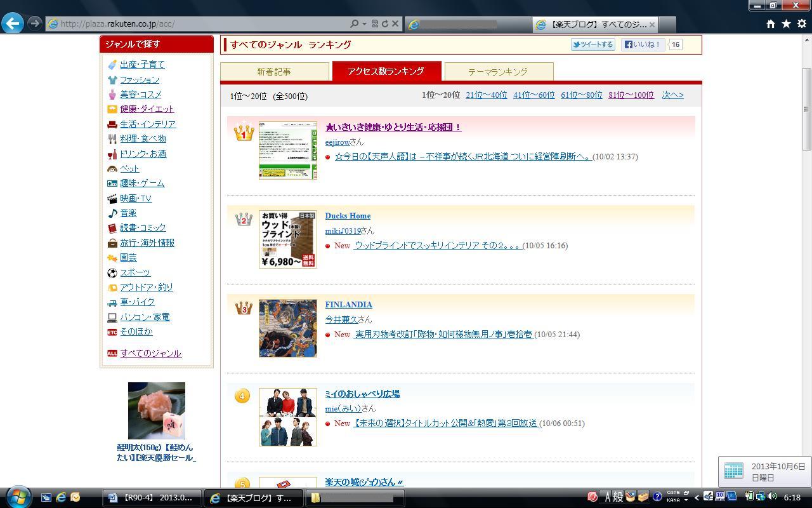Screen dimensions: 812x508
Task: Open browser Tools gear icon
Action: [801, 23]
